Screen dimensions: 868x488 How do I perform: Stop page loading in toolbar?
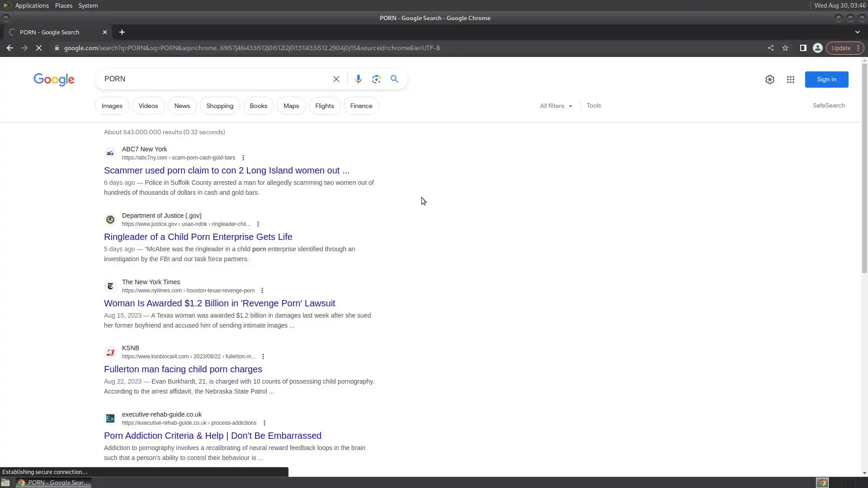(39, 48)
